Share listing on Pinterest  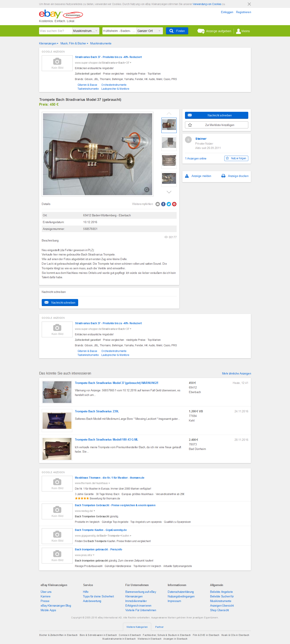[x=174, y=204]
